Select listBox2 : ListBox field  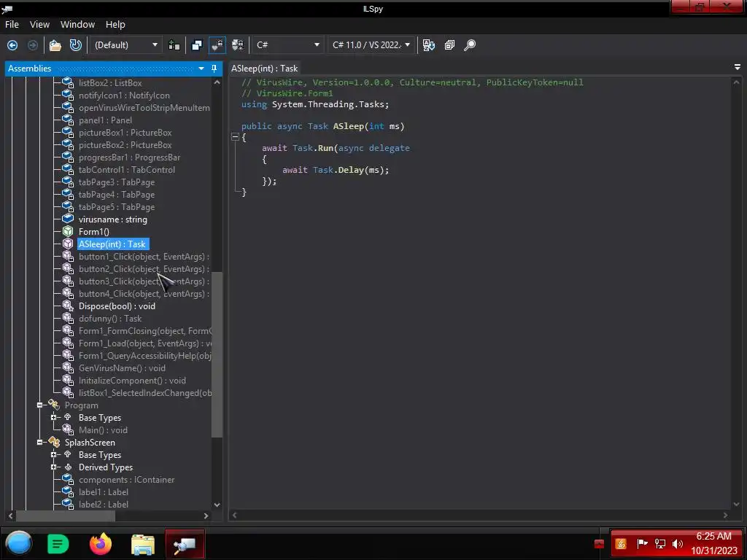point(110,83)
